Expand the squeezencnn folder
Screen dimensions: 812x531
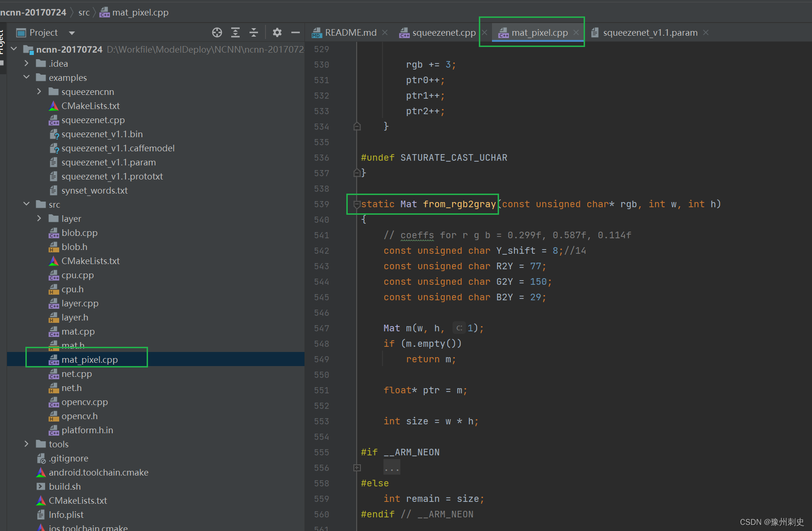point(39,91)
